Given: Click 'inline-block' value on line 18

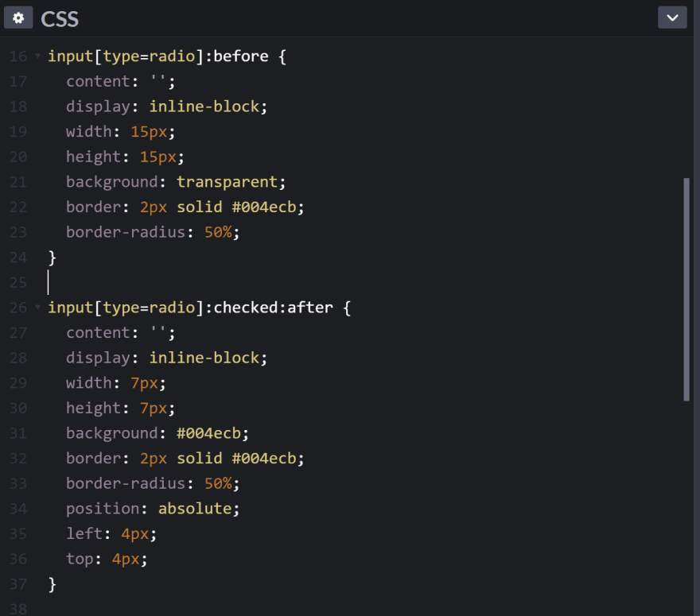Looking at the screenshot, I should pyautogui.click(x=204, y=107).
